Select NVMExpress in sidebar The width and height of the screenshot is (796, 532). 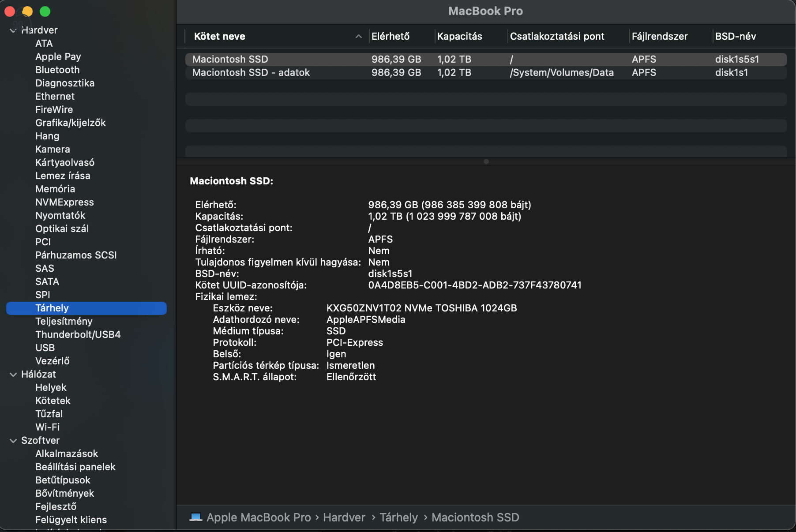[64, 202]
